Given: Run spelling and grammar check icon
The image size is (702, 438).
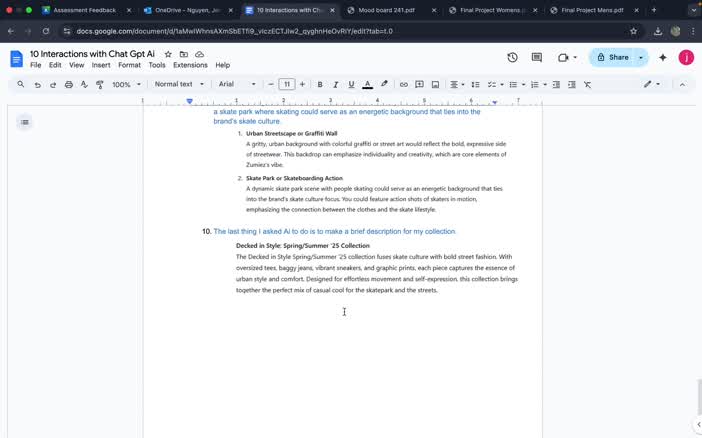Looking at the screenshot, I should [84, 84].
